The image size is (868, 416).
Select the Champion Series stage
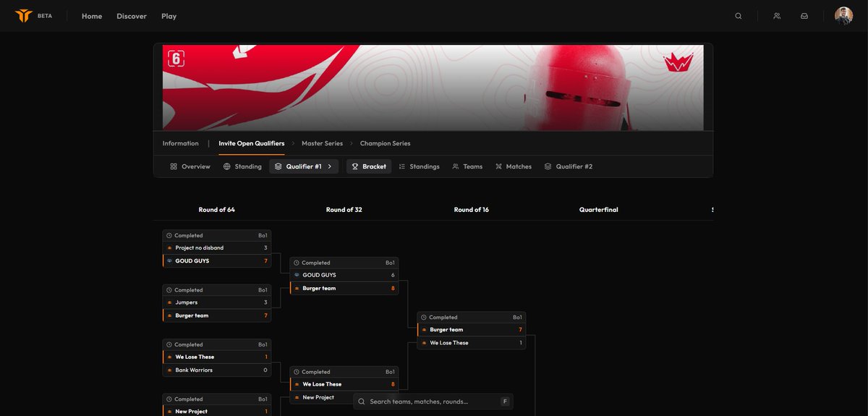pos(385,143)
